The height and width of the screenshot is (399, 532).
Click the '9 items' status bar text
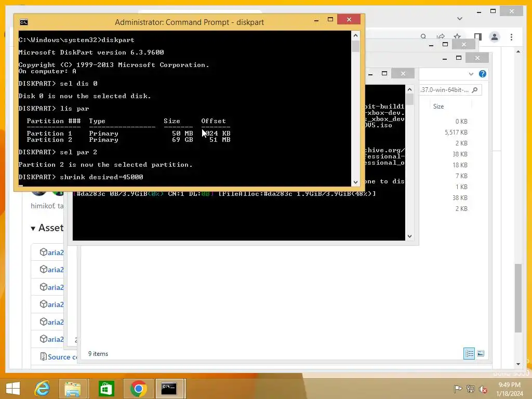pos(98,353)
